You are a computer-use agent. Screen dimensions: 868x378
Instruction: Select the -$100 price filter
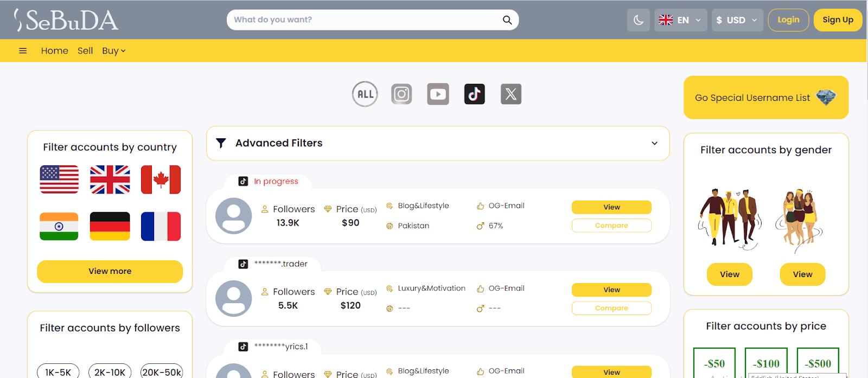(766, 363)
